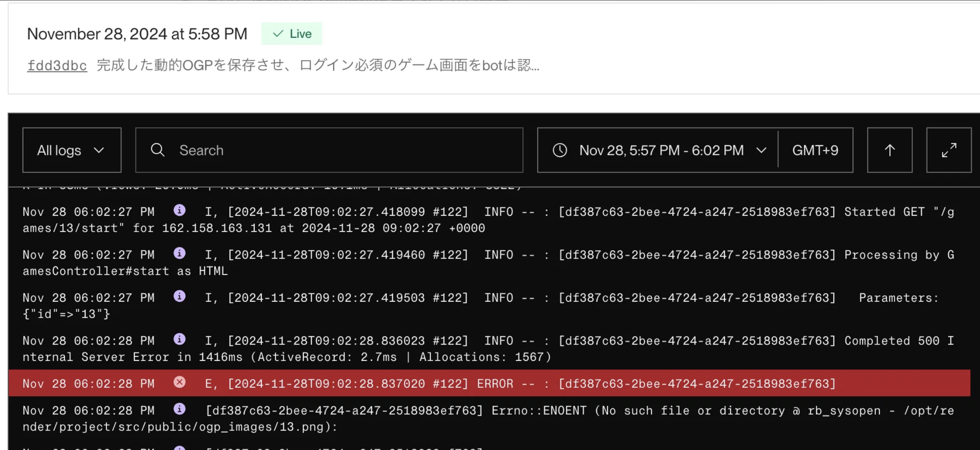Focus the log Search field

point(329,150)
